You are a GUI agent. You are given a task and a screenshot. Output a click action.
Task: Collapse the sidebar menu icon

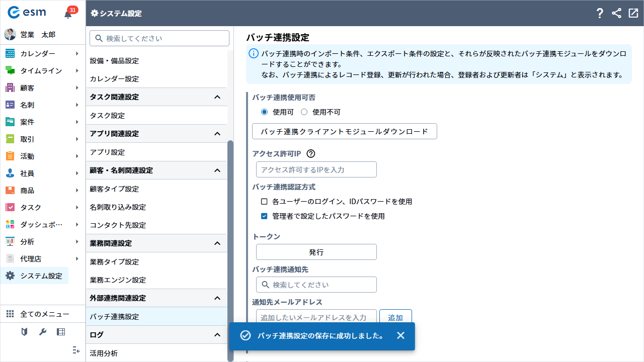click(x=76, y=350)
